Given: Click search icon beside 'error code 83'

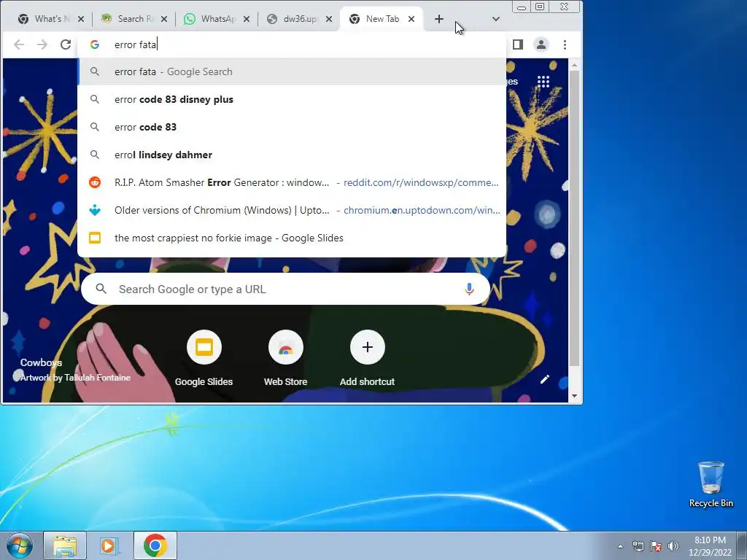Looking at the screenshot, I should click(x=95, y=127).
